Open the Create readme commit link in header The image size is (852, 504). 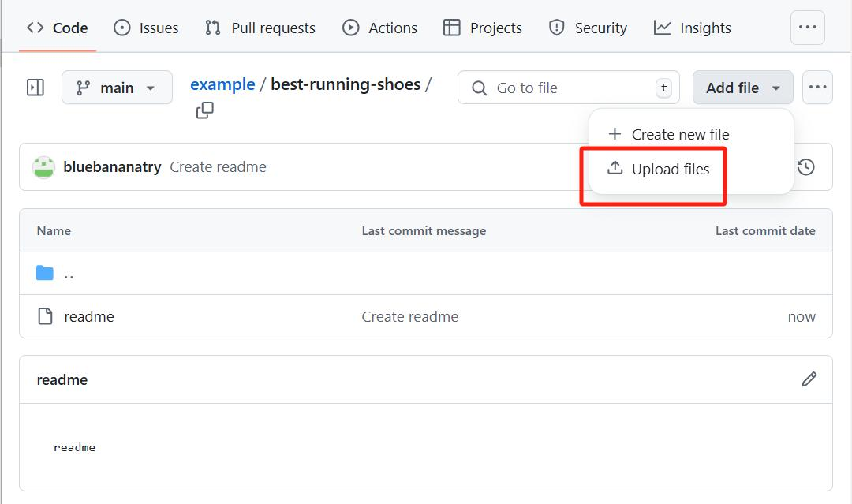point(218,166)
